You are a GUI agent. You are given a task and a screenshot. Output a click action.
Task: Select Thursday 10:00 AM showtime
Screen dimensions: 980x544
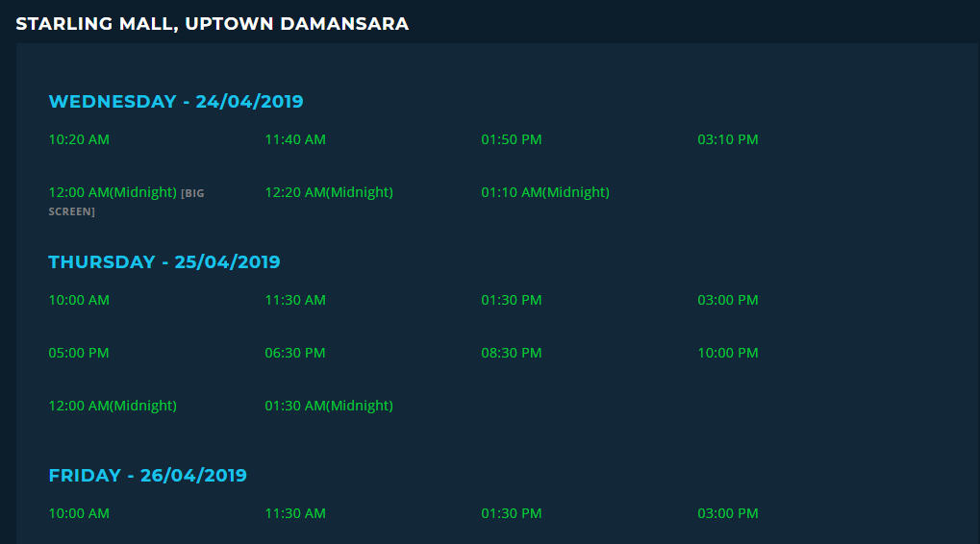pyautogui.click(x=79, y=300)
